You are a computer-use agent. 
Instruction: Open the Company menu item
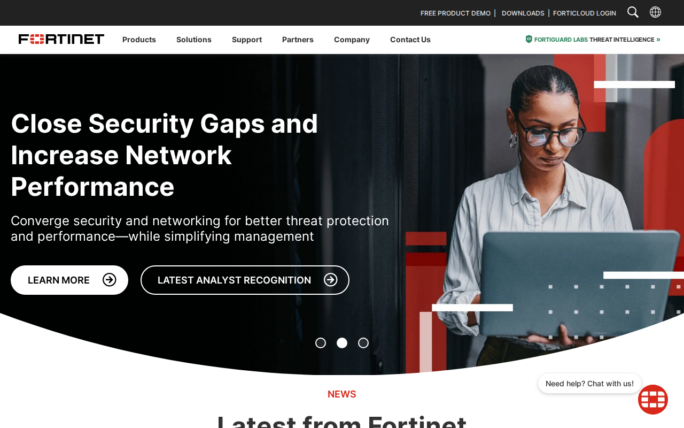[352, 40]
